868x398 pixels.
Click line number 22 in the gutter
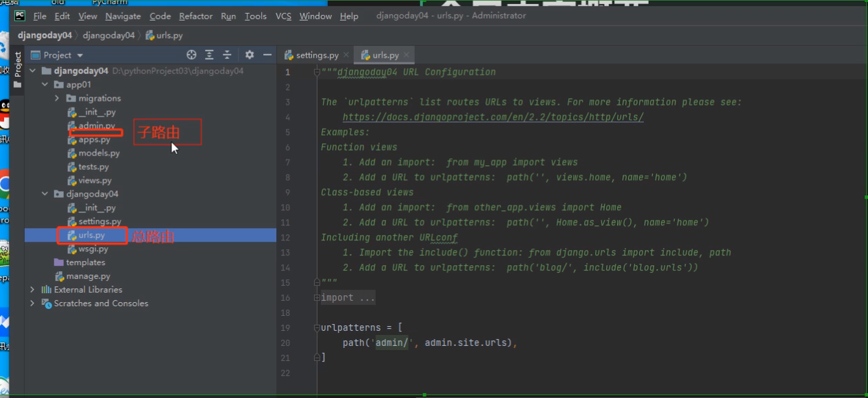tap(286, 373)
